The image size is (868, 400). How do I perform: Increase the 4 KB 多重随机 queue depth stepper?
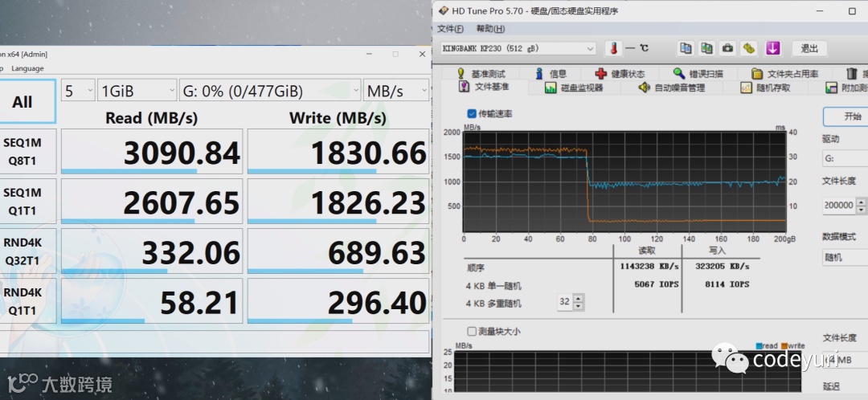(579, 298)
